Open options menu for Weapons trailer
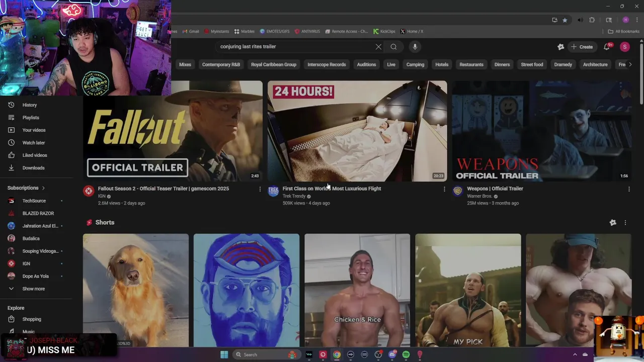This screenshot has height=362, width=644. point(629,189)
